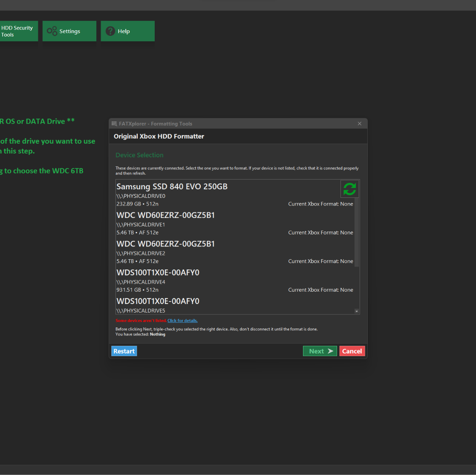The width and height of the screenshot is (476, 475).
Task: Click the \\.\PHYSICALDRIVE0 path text
Action: [141, 196]
